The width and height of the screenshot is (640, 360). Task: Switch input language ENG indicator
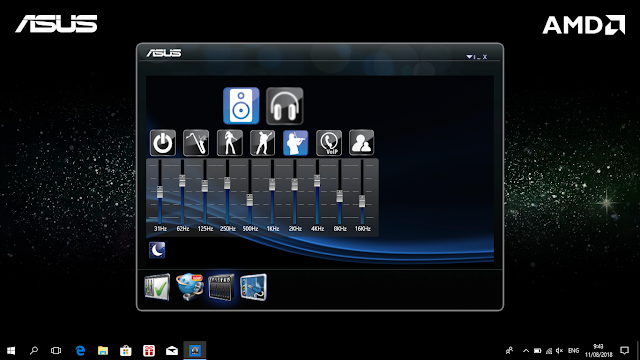click(573, 351)
